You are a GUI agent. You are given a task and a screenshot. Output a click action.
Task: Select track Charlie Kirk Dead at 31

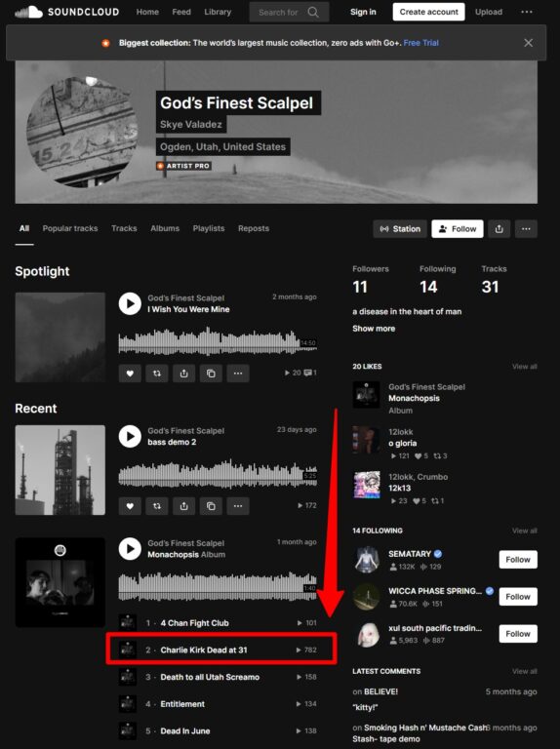(221, 650)
